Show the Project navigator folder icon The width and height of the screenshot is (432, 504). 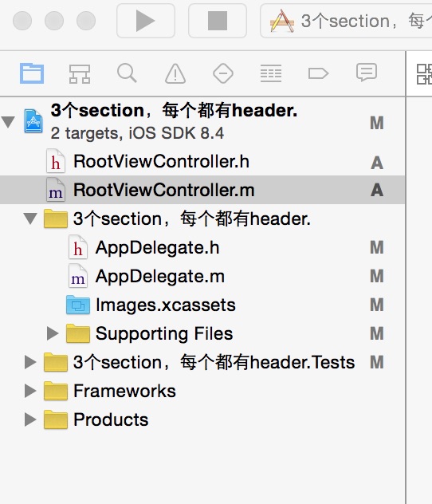click(x=32, y=73)
